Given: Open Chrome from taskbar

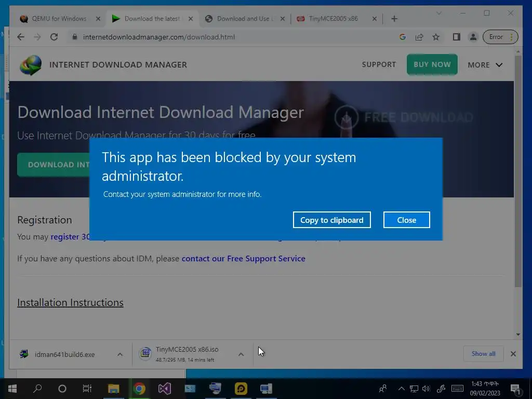Looking at the screenshot, I should 139,389.
